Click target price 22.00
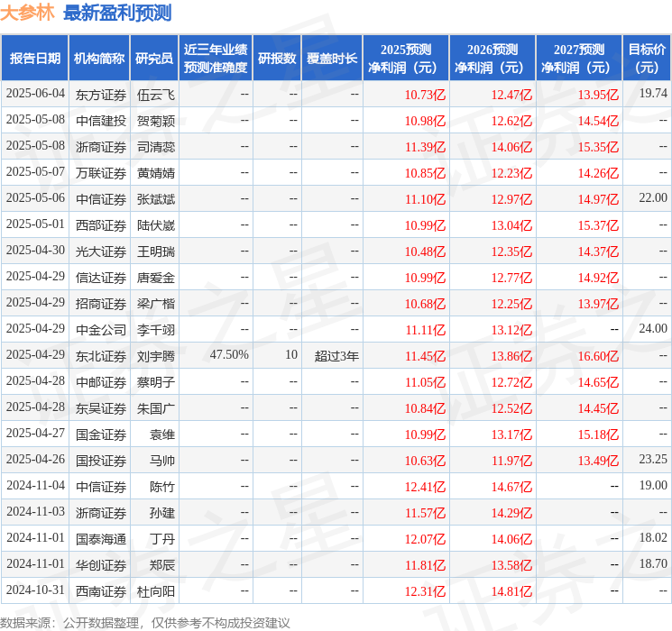 (653, 197)
